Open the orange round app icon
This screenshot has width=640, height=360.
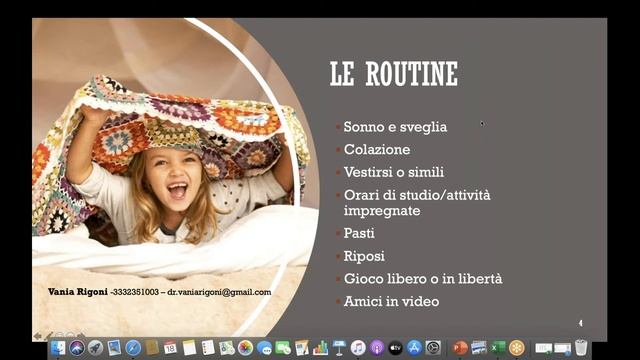[516, 348]
